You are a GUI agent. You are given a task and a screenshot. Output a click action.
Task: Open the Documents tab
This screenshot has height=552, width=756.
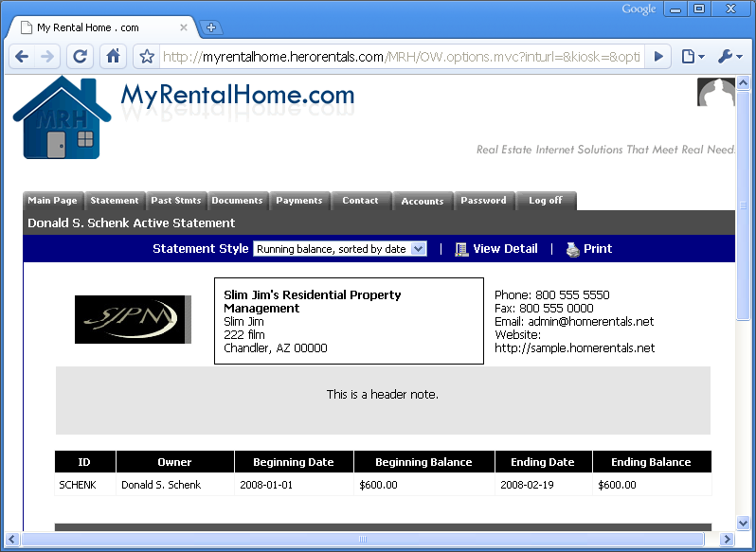(x=237, y=201)
